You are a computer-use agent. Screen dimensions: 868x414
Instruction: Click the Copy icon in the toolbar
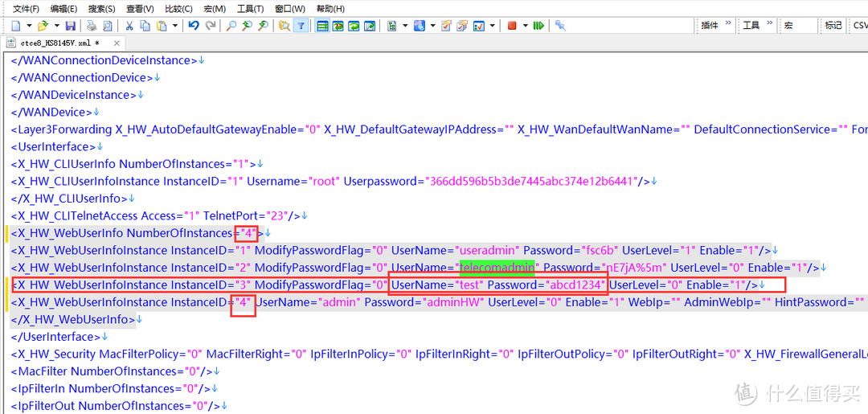click(x=145, y=26)
